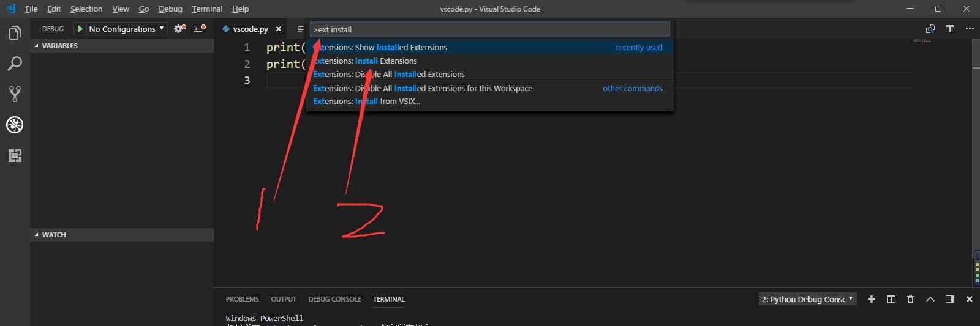This screenshot has height=326, width=980.
Task: Start debugging with the green play button
Action: coord(80,29)
